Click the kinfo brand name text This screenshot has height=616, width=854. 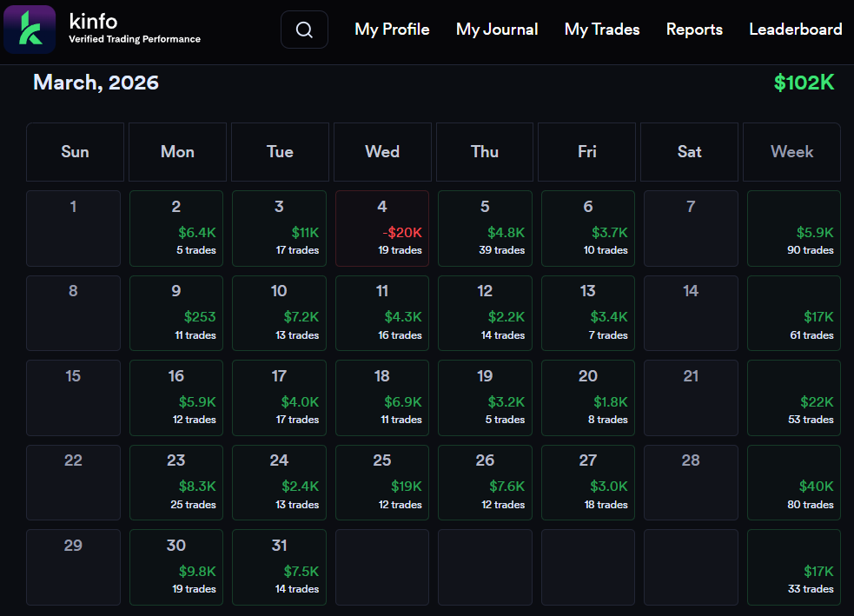(93, 21)
